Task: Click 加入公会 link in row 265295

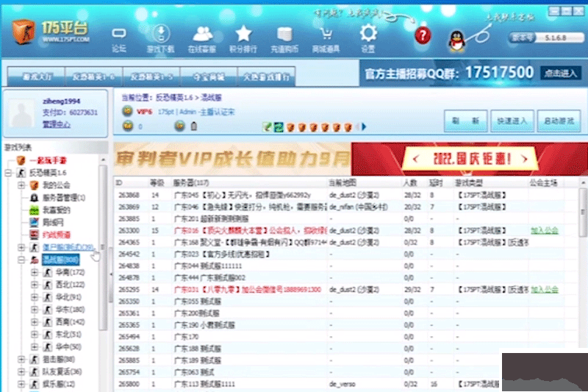Action: [x=545, y=289]
